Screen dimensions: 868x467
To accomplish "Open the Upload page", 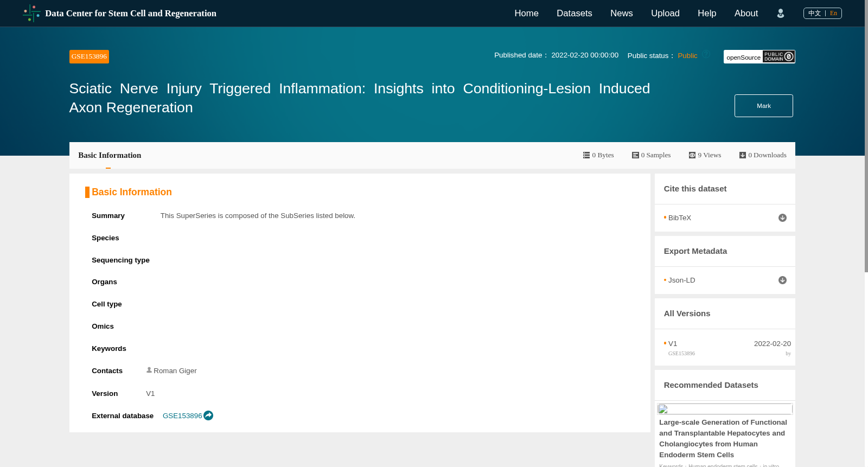I will tap(665, 14).
